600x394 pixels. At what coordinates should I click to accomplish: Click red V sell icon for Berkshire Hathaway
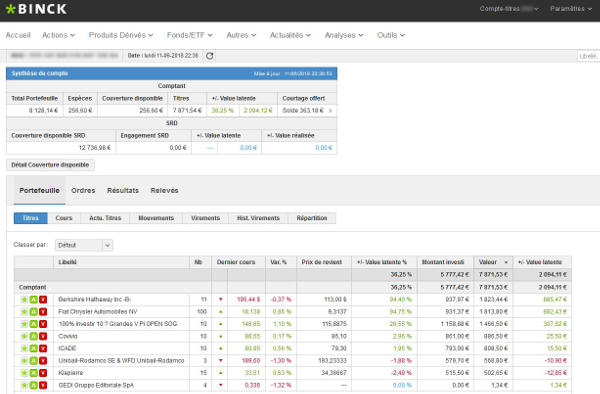click(x=43, y=300)
